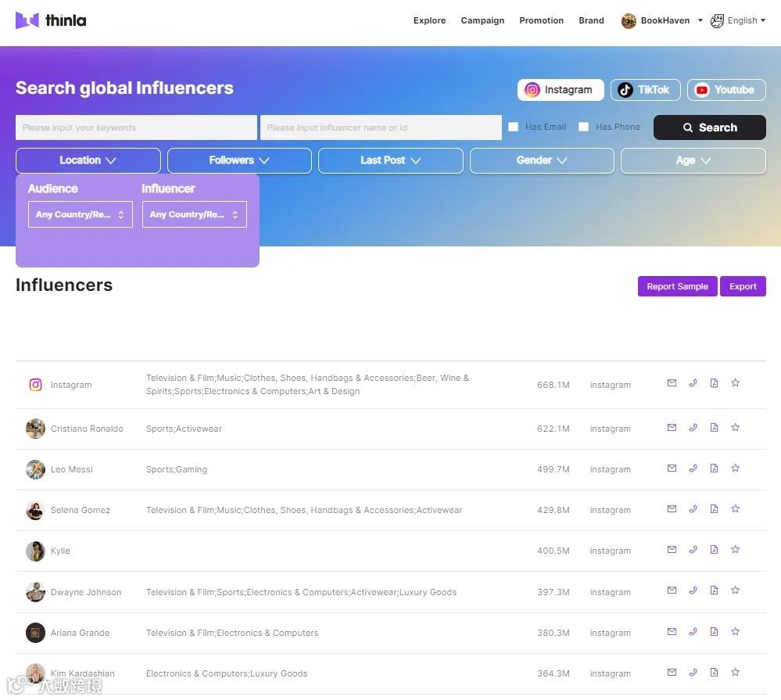Click email icon in Instagram account row

pos(672,382)
